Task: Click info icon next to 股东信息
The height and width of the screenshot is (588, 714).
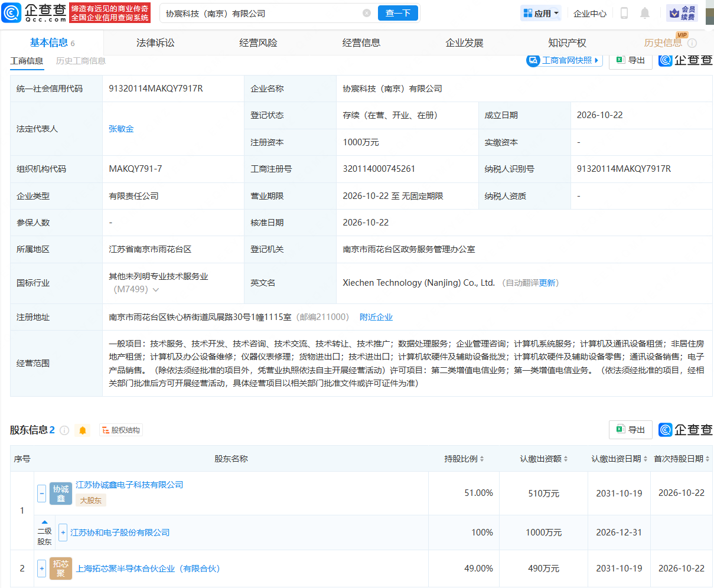Action: point(64,430)
